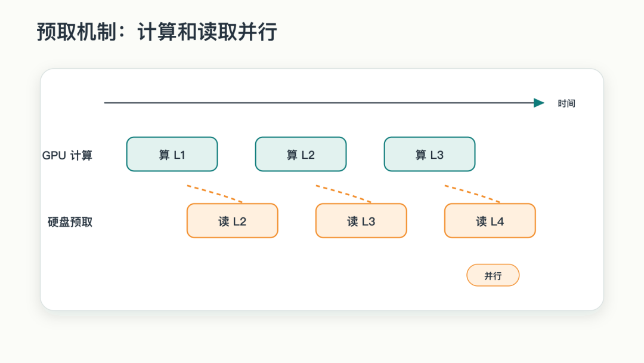Select the 读 L4 prefetch block
This screenshot has width=644, height=363.
(x=490, y=221)
